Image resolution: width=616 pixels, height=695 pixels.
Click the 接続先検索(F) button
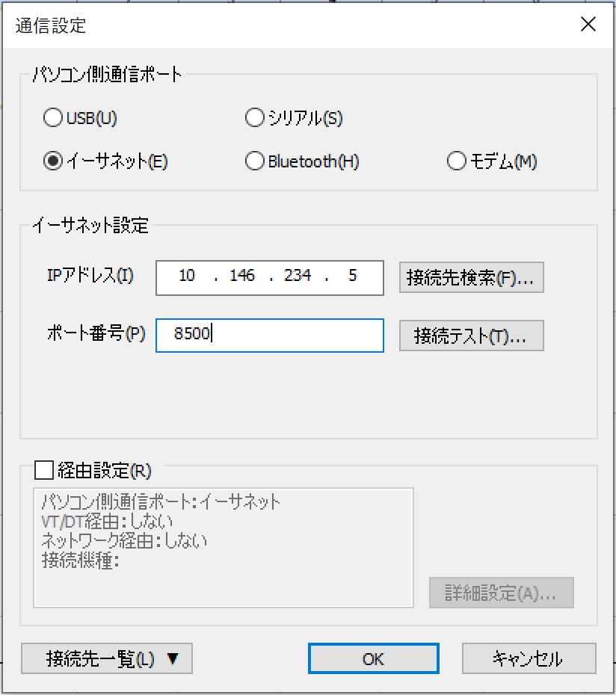(472, 277)
